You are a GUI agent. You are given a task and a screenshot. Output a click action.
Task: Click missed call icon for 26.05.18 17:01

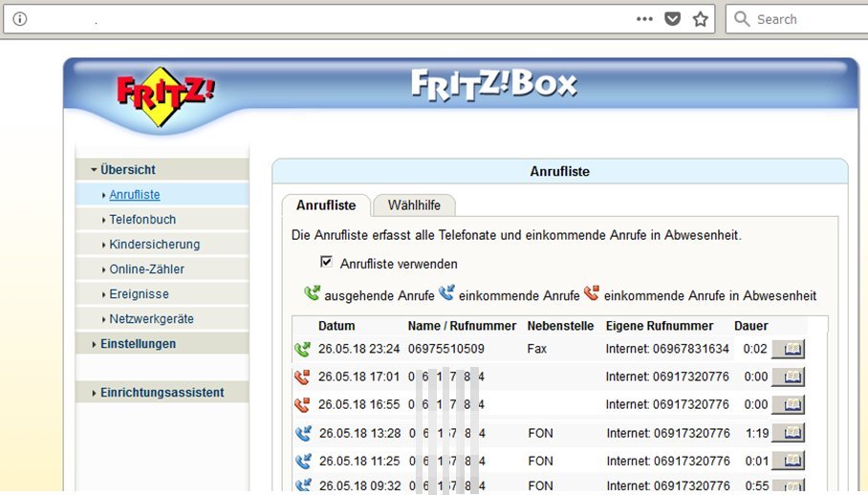302,377
